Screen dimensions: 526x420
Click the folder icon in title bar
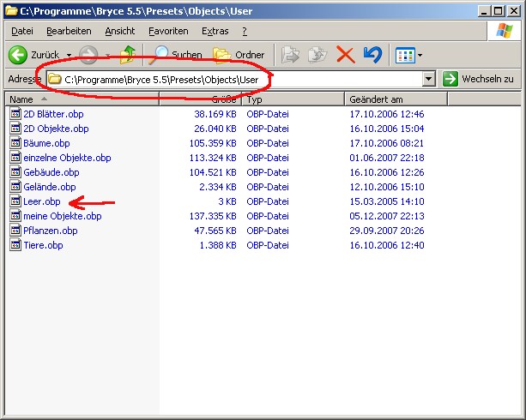coord(11,11)
